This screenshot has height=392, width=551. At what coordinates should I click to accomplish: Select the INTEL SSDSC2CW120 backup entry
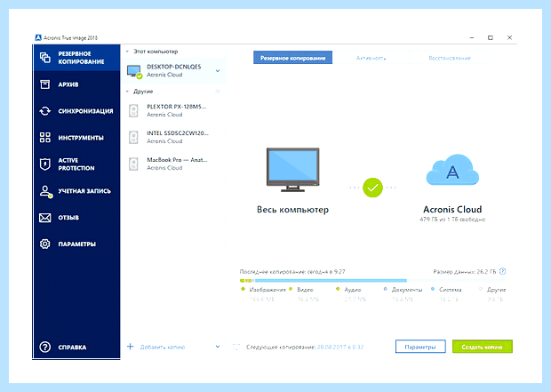tap(174, 138)
